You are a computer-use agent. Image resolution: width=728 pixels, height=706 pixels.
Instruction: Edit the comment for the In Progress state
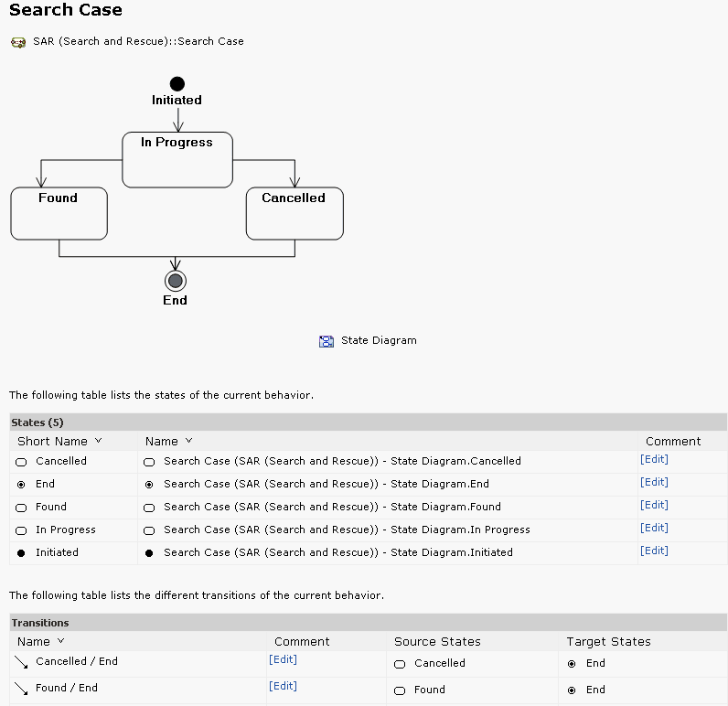coord(654,529)
